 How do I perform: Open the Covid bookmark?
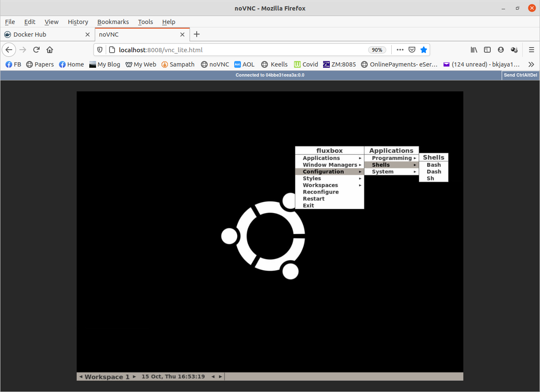pyautogui.click(x=306, y=64)
